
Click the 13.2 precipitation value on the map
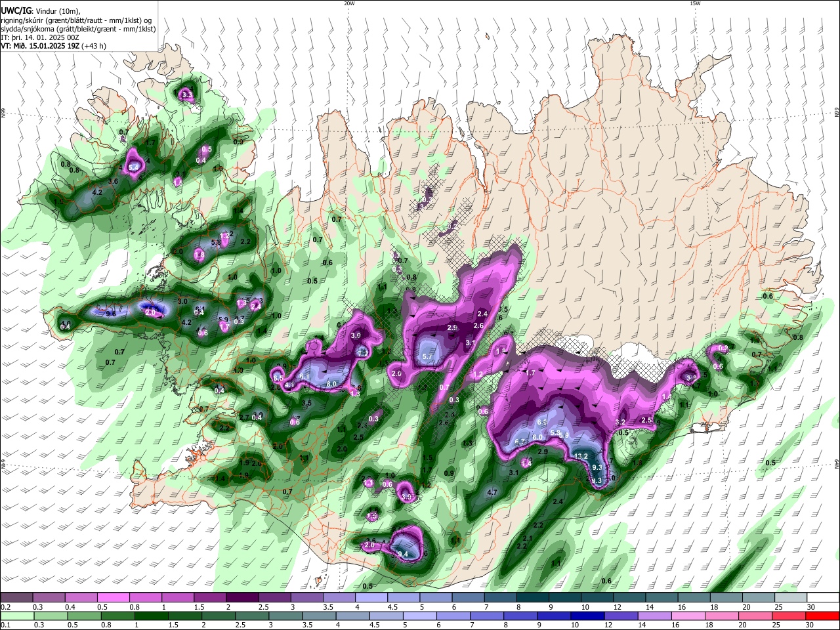[581, 456]
